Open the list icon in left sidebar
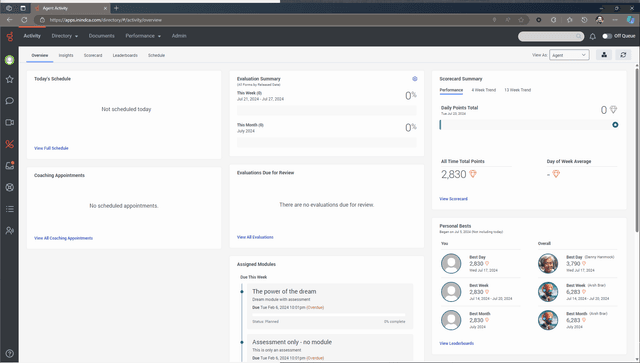This screenshot has width=640, height=363. (9, 209)
